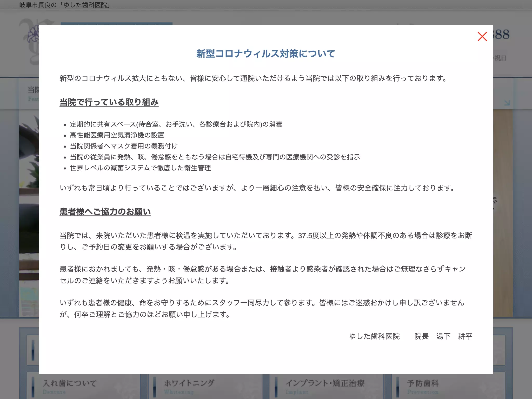The image size is (532, 399).
Task: Click paragraph starting いずれも常日頃より
Action: [x=257, y=188]
